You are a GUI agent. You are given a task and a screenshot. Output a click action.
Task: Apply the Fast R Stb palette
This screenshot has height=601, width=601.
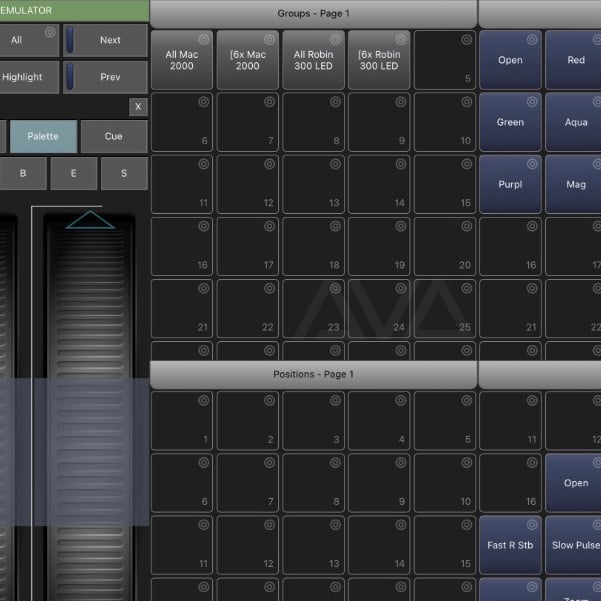click(x=510, y=545)
